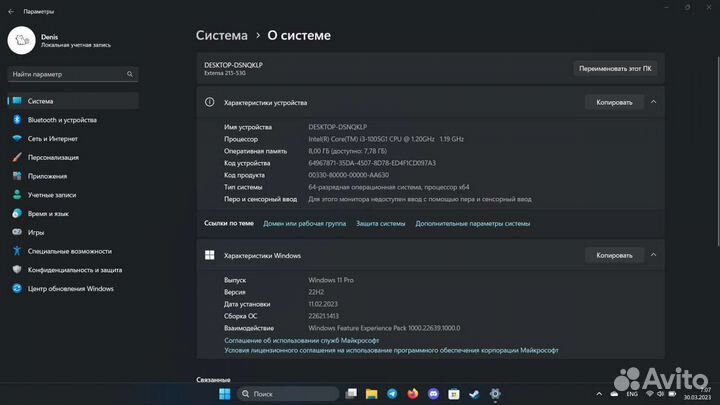Open the Windows Start menu

click(225, 394)
